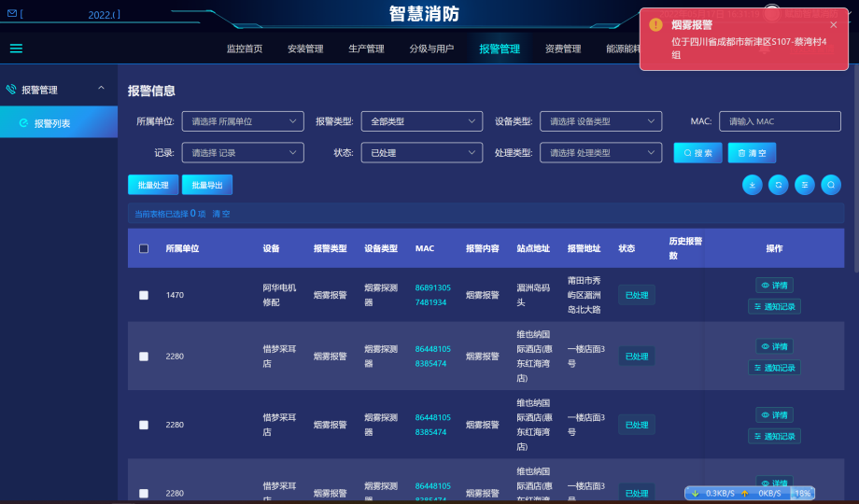Switch to the 安装管理 tab
Viewport: 859px width, 504px height.
[x=305, y=49]
